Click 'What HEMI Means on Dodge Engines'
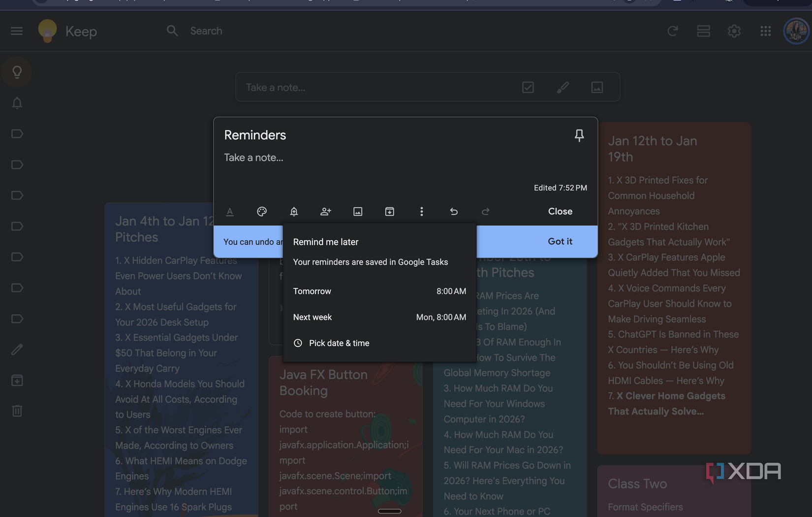 [181, 468]
